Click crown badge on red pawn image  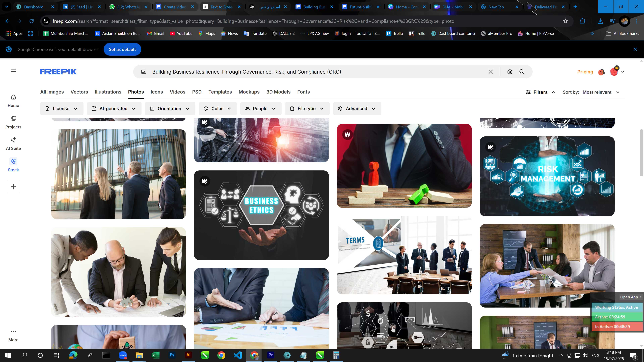click(x=347, y=135)
